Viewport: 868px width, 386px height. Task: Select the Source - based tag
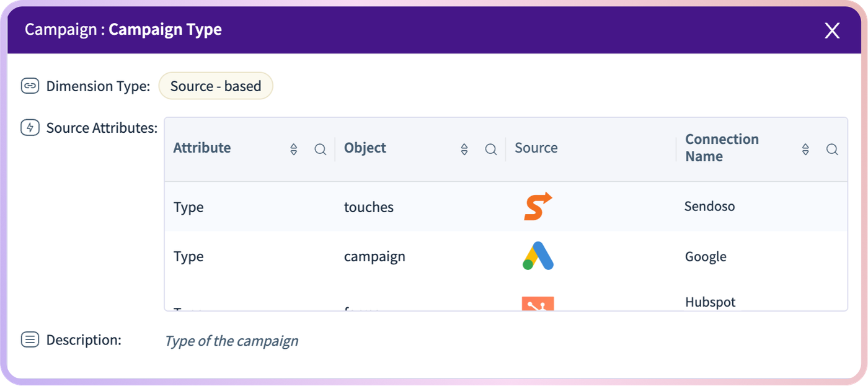(x=216, y=86)
